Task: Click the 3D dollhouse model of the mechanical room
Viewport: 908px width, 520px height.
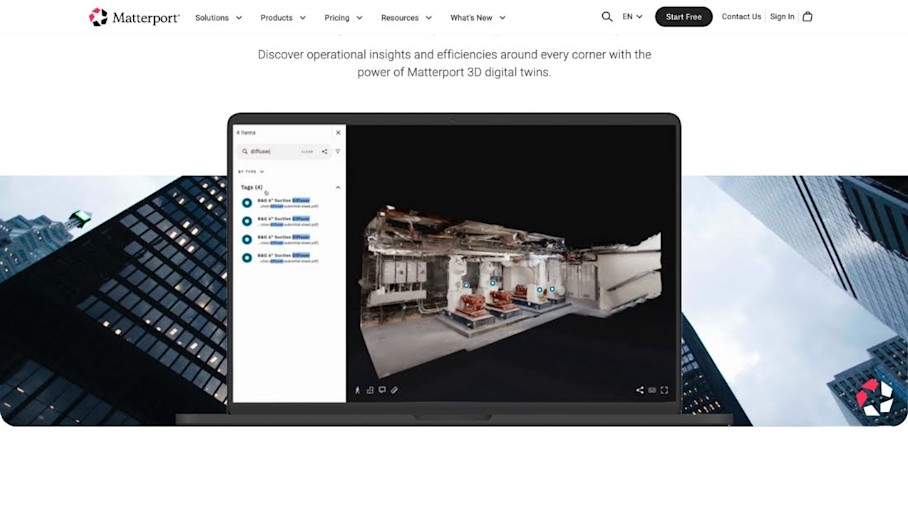Action: tap(510, 290)
